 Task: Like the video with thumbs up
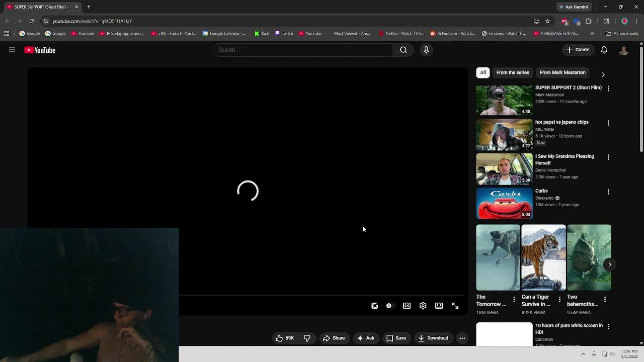pos(285,338)
